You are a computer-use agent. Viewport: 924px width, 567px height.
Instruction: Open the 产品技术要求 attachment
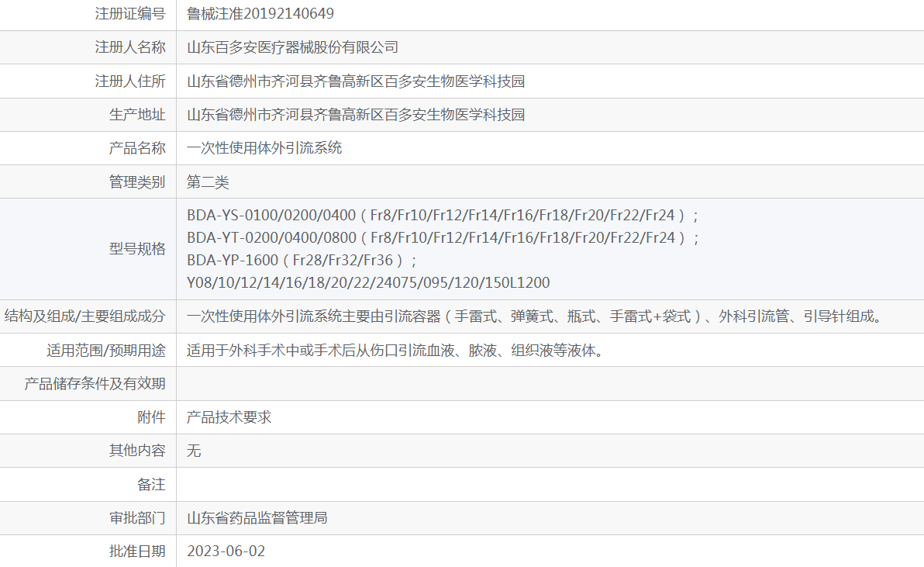(x=229, y=417)
